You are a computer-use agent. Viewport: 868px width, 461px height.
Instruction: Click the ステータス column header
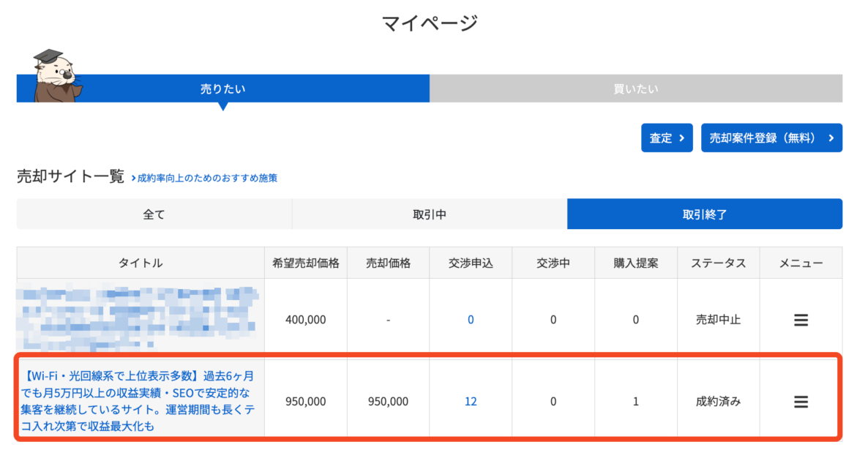[x=718, y=263]
